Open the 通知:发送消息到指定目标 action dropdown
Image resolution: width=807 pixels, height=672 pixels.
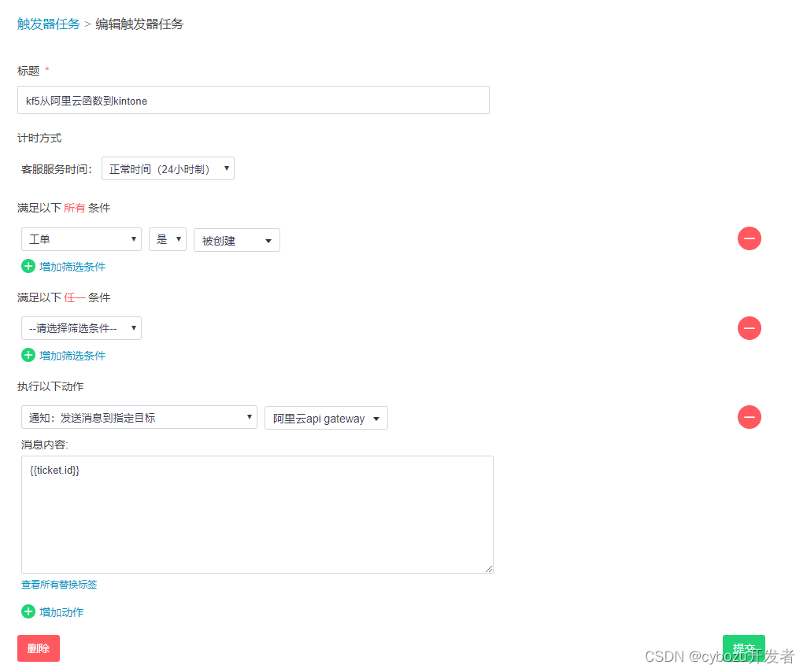(x=139, y=417)
